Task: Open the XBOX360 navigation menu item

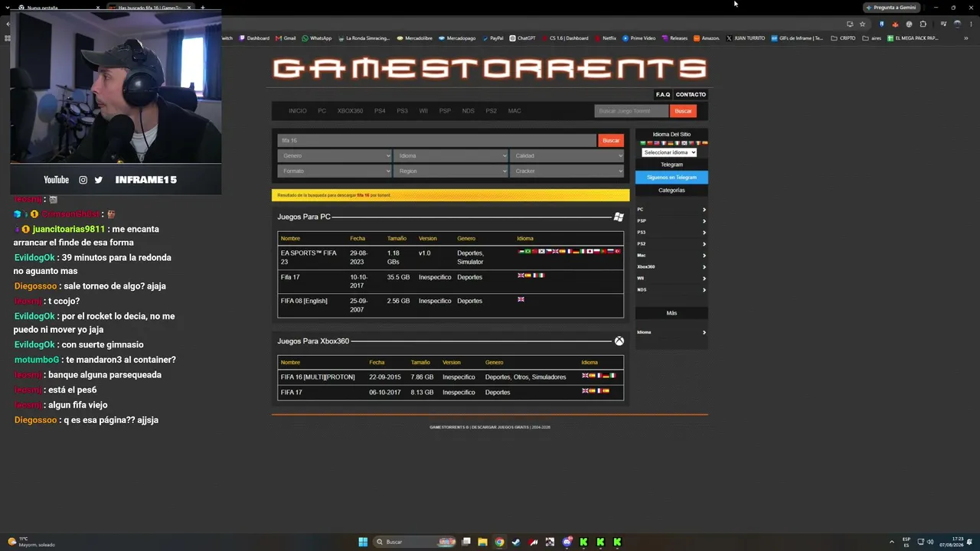Action: (x=350, y=111)
